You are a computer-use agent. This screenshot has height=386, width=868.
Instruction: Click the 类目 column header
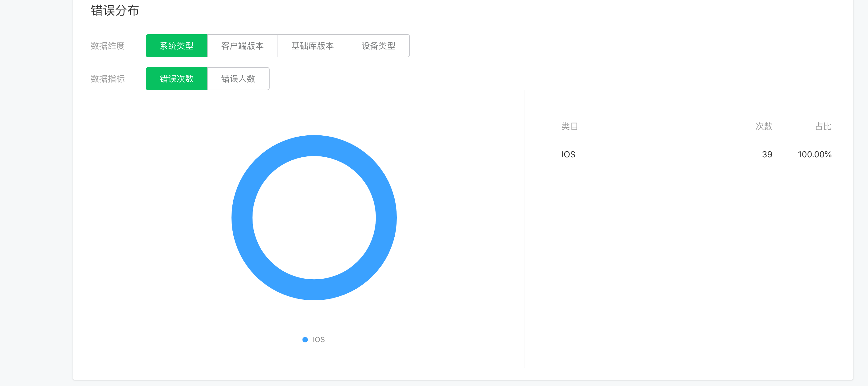[569, 126]
